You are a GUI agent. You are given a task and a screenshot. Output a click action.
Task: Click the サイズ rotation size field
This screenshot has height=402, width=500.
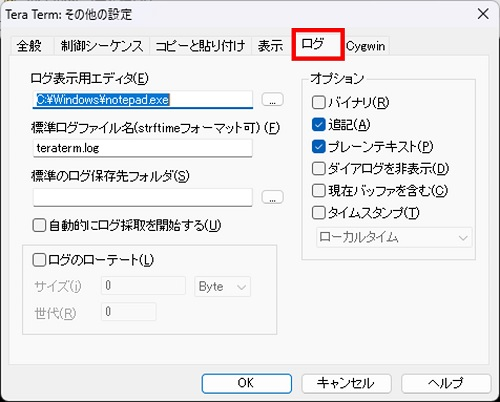coord(143,285)
